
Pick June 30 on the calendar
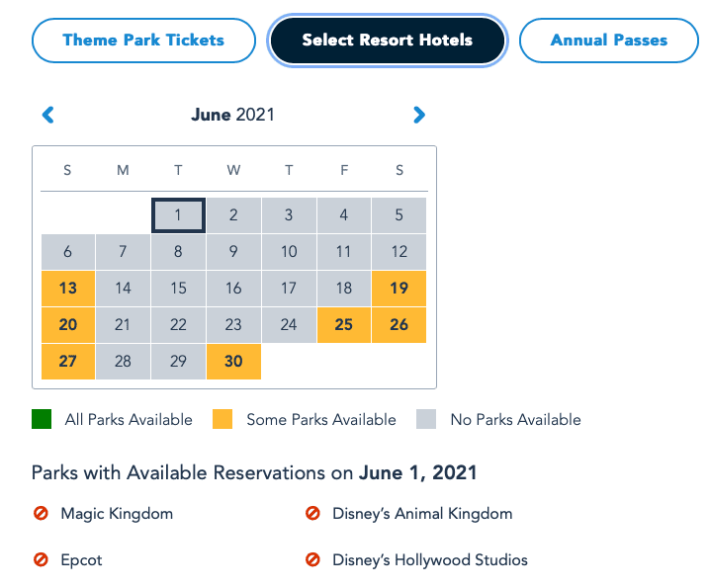(233, 362)
